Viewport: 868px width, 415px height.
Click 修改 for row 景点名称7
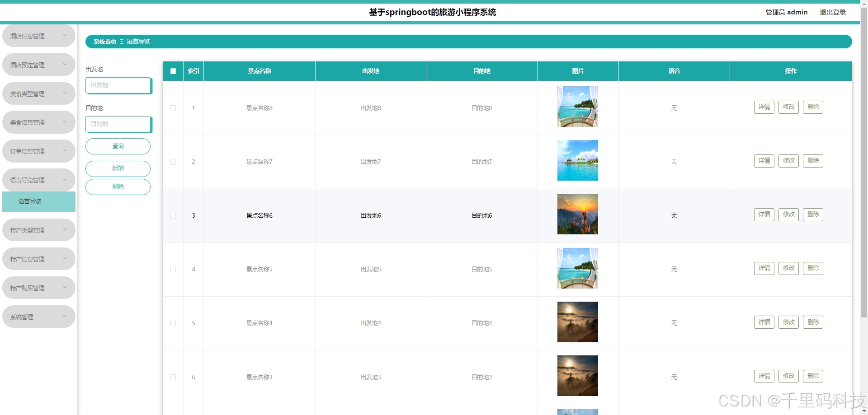tap(788, 161)
